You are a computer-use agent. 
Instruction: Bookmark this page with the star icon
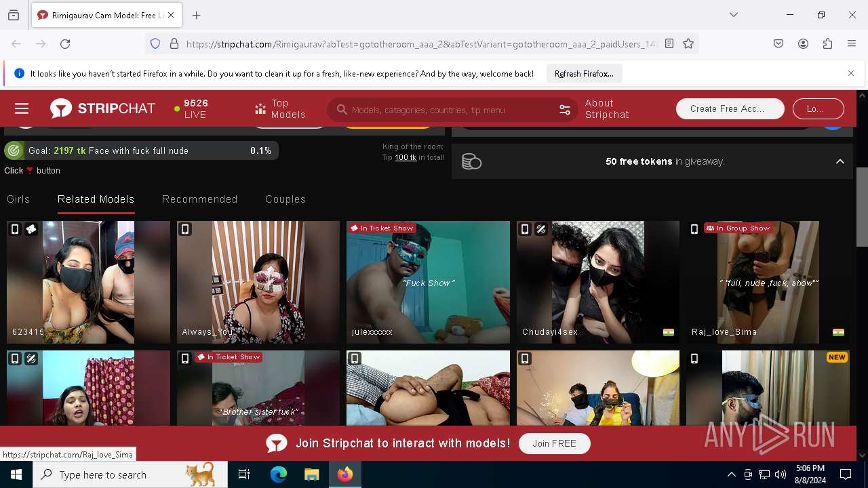(x=688, y=43)
